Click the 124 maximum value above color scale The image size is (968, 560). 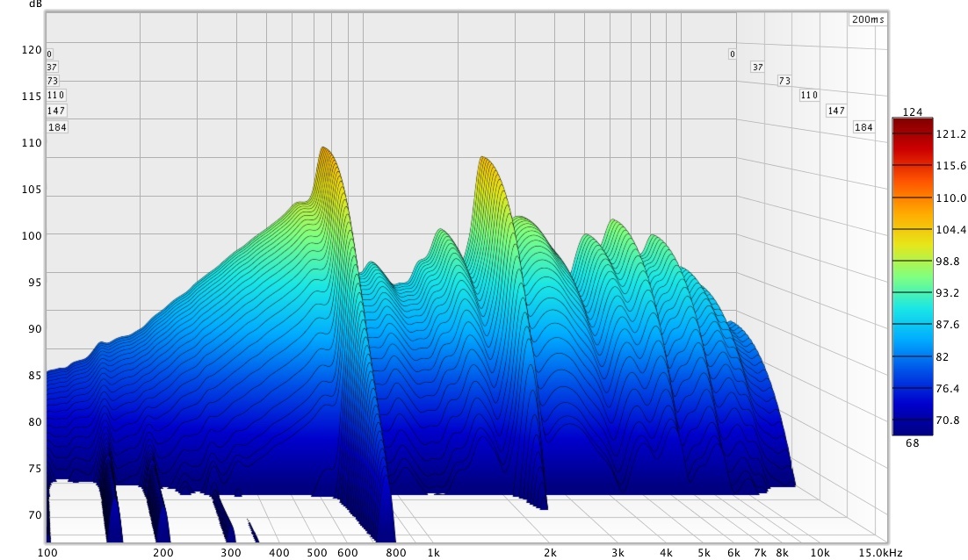(912, 111)
